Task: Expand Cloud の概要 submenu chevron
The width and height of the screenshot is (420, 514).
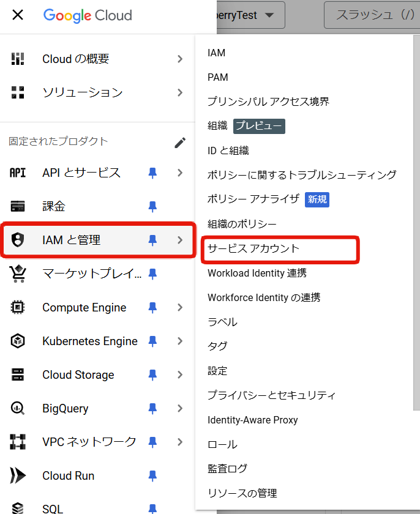Action: pos(180,59)
